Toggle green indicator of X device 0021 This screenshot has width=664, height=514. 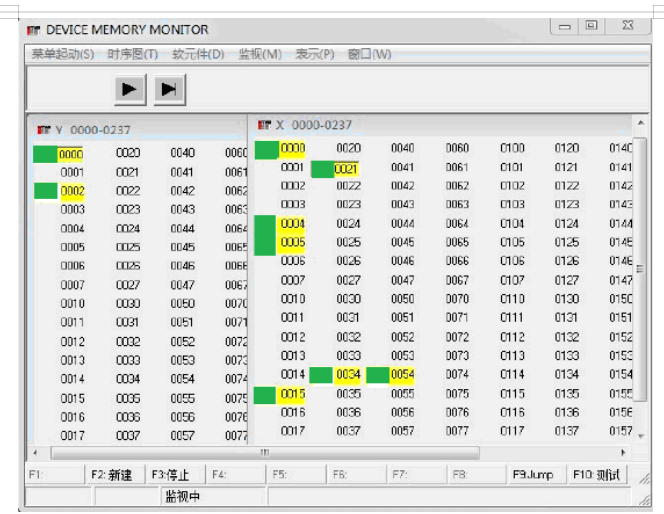tap(322, 169)
